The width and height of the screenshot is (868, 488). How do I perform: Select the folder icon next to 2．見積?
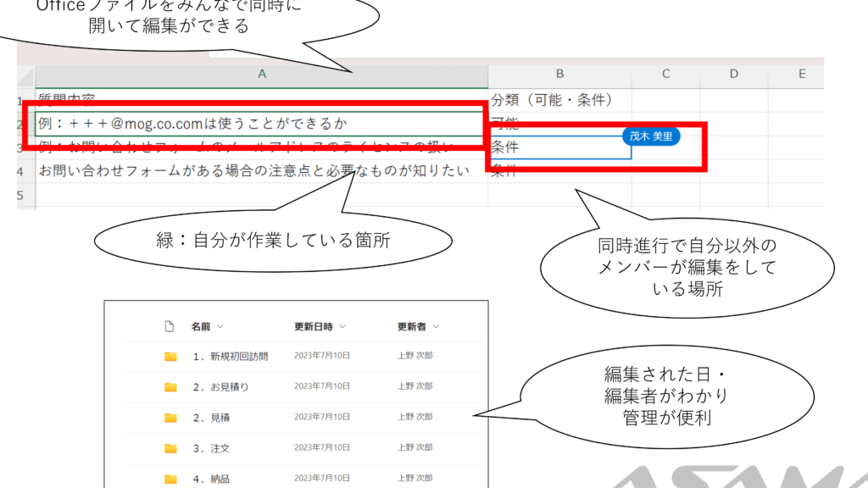170,417
